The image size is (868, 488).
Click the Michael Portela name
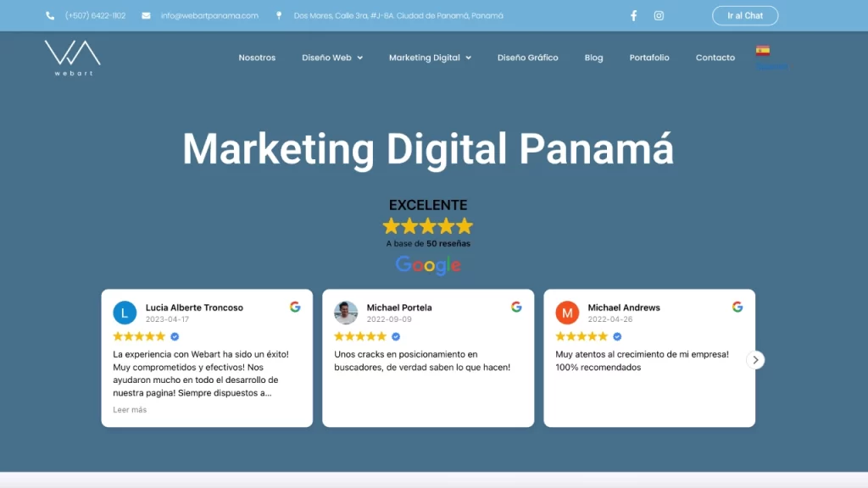[x=399, y=308]
